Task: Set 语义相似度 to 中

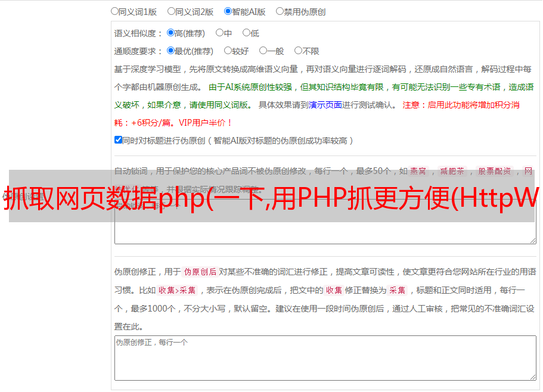Action: click(x=219, y=33)
